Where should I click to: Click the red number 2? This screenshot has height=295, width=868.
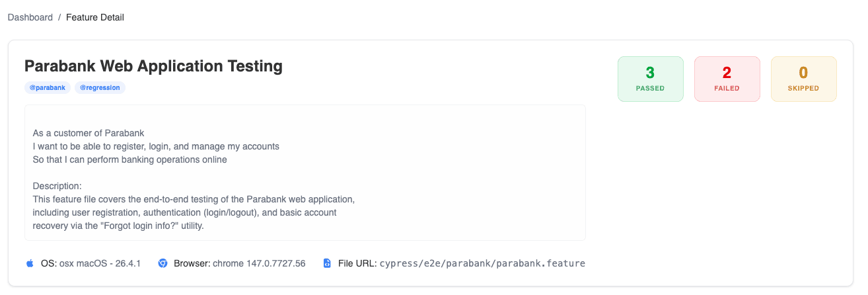[x=727, y=73]
